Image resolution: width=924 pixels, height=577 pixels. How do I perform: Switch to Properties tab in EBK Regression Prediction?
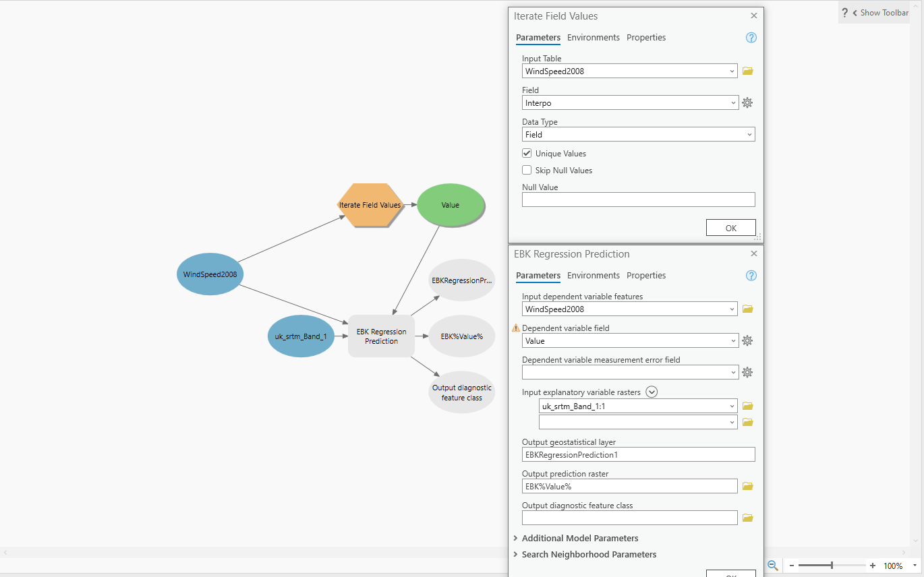click(646, 276)
